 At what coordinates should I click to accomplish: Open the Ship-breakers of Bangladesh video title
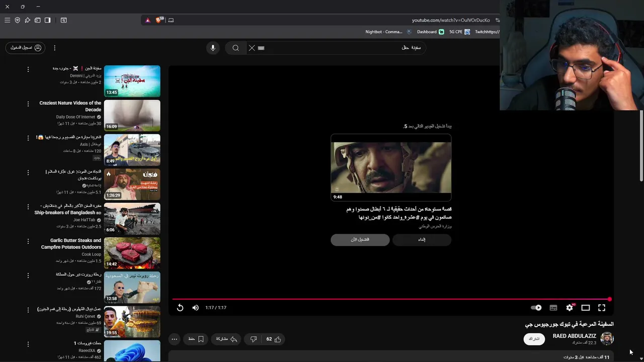pyautogui.click(x=68, y=209)
